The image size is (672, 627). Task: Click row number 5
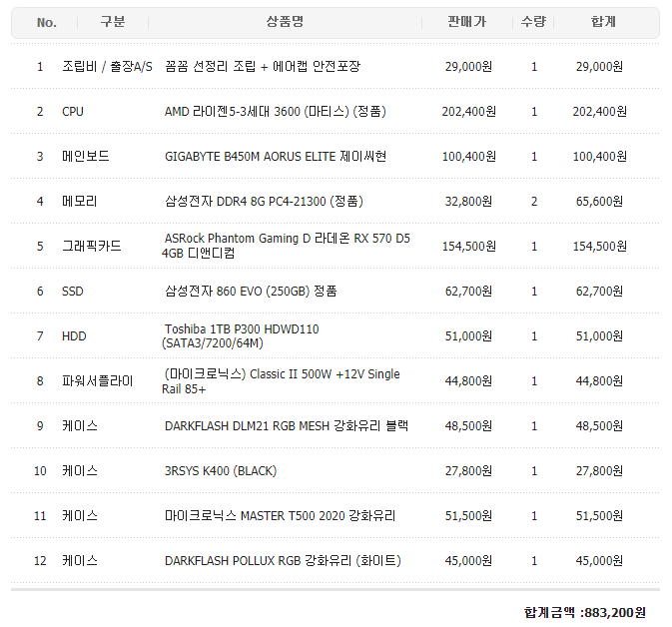(x=40, y=247)
